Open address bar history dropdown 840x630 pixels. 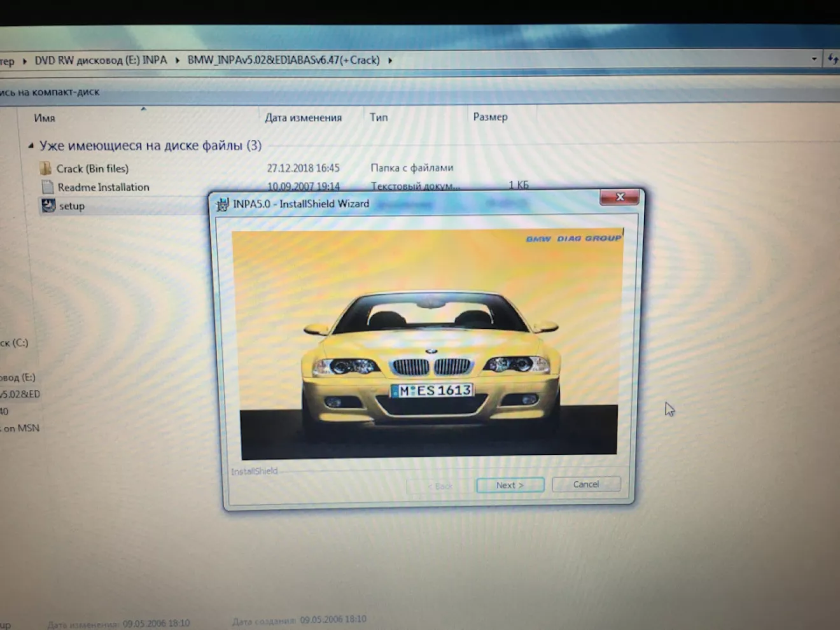tap(814, 59)
